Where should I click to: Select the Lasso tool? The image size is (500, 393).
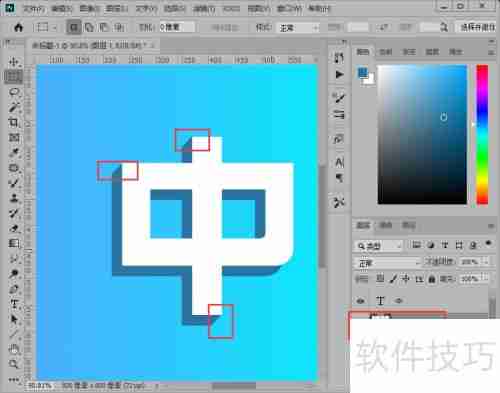(14, 92)
